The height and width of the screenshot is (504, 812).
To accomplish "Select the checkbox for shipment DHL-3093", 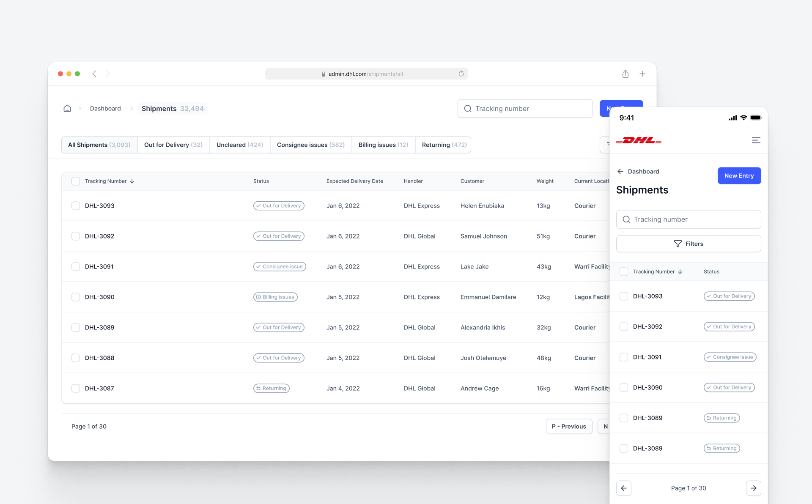I will point(76,205).
